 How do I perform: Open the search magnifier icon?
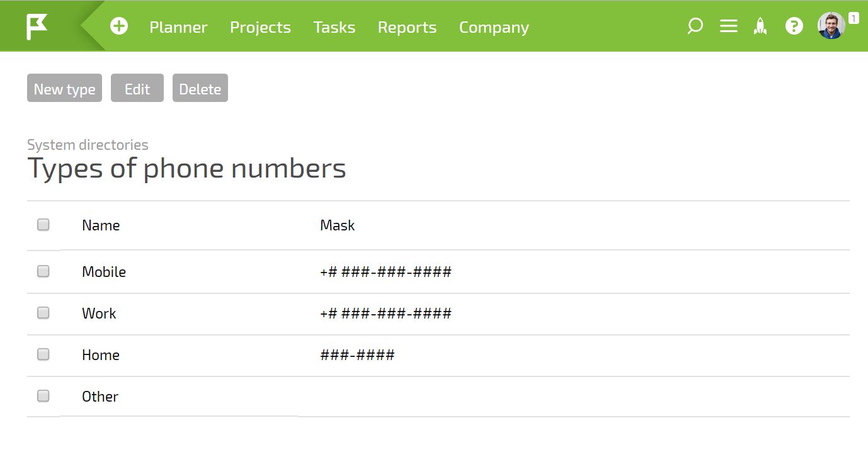pyautogui.click(x=695, y=26)
